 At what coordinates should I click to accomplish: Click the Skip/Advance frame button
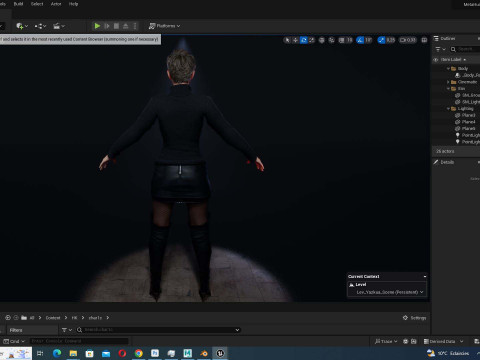pos(107,26)
